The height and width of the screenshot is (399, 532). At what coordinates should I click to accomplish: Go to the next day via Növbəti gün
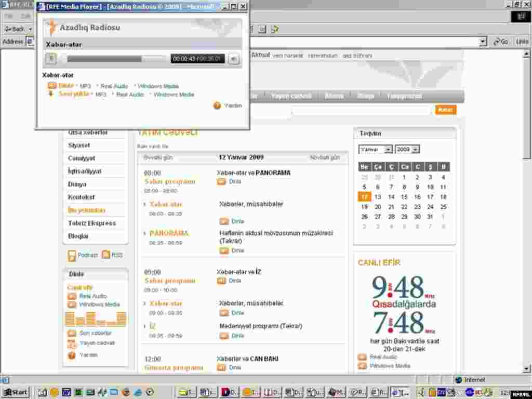(x=325, y=157)
